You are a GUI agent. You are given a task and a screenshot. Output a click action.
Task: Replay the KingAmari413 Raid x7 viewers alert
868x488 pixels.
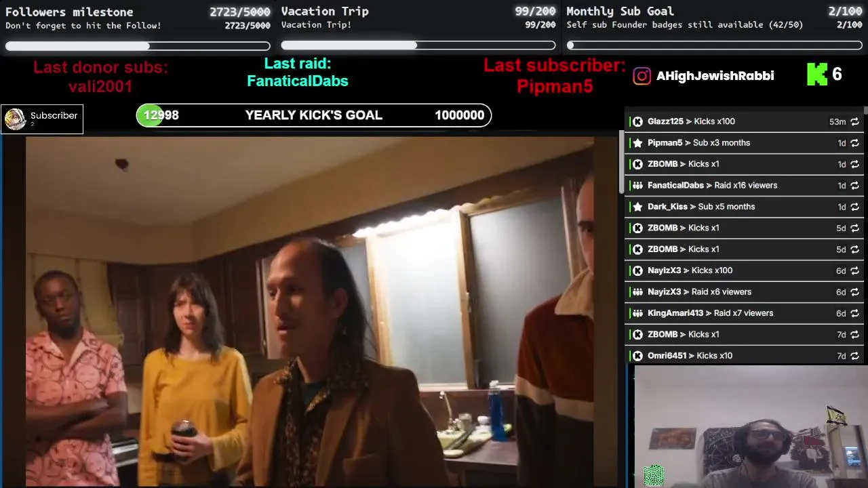click(x=854, y=313)
